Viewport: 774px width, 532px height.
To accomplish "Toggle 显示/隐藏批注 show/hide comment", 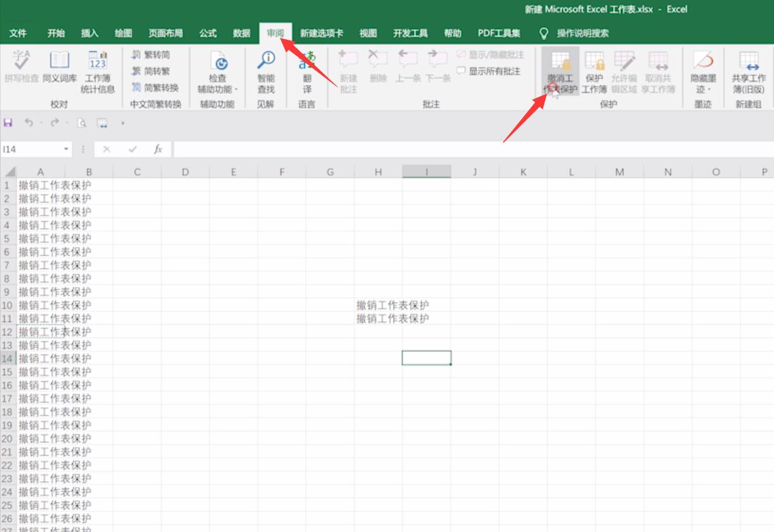I will (x=490, y=55).
